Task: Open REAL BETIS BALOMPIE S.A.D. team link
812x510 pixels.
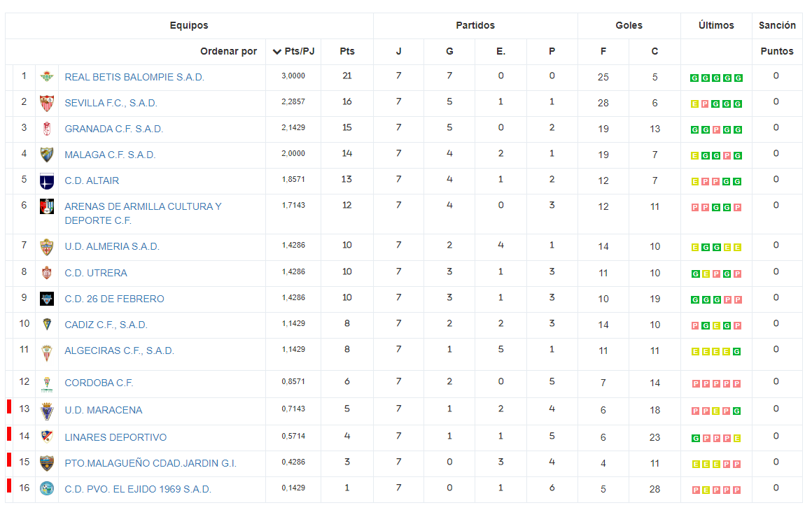Action: [134, 77]
